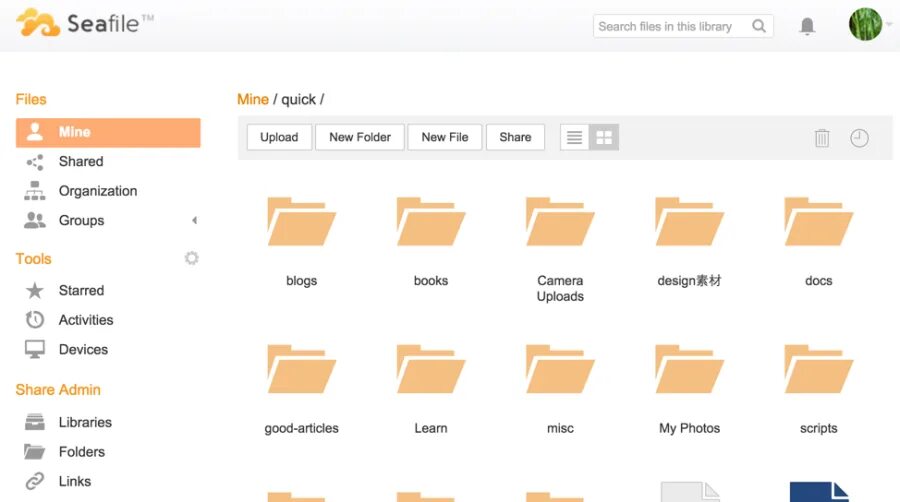Click the Upload button
Screen dimensions: 900x502
point(279,137)
